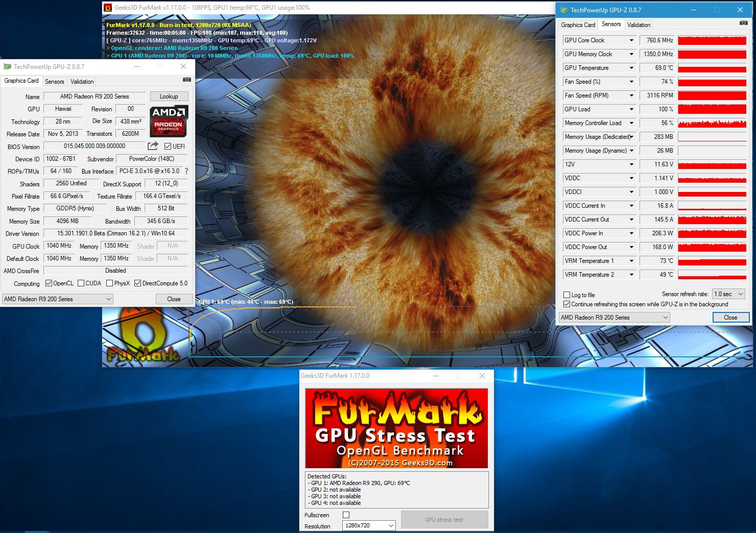Open Fan Speed (RPM) sensor dropdown
Viewport: 756px width, 533px height.
[631, 95]
